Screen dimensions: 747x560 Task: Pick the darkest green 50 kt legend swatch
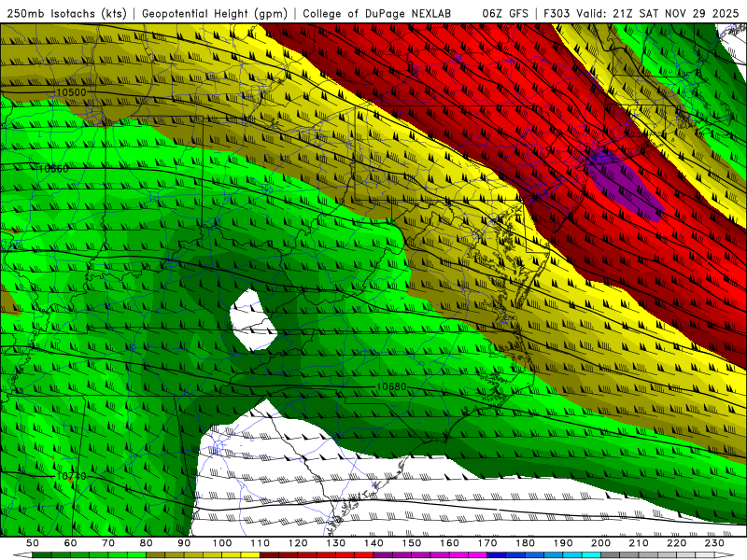(42, 555)
